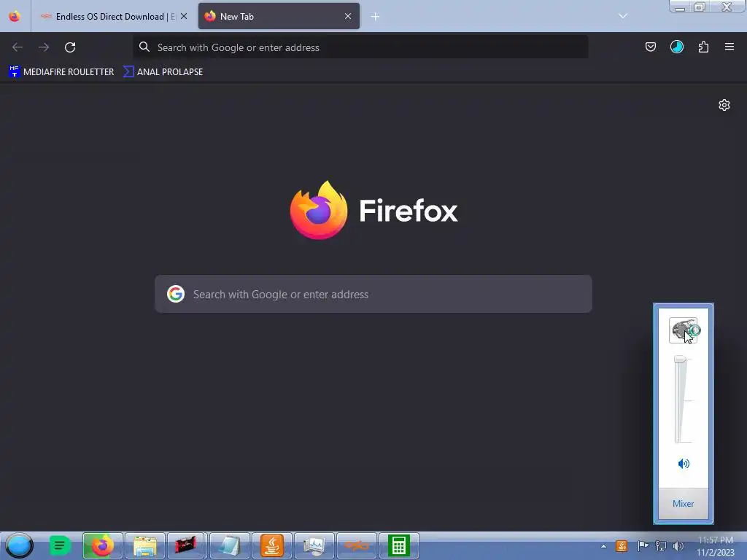Switch to Endless OS Direct Download tab
Viewport: 747px width, 560px height.
coord(113,17)
